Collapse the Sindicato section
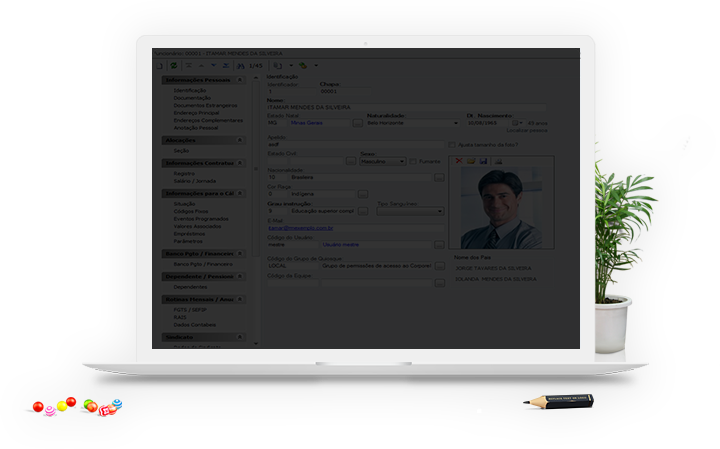Image resolution: width=720 pixels, height=449 pixels. pyautogui.click(x=239, y=337)
